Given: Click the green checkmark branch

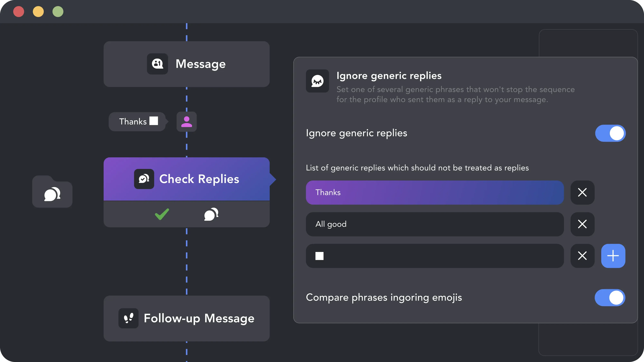Looking at the screenshot, I should pos(162,214).
